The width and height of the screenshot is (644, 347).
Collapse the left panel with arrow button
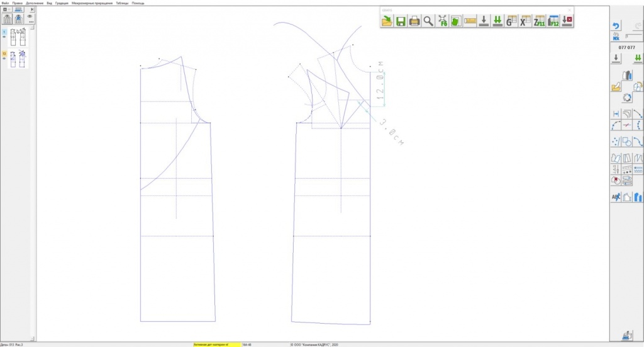pyautogui.click(x=32, y=9)
